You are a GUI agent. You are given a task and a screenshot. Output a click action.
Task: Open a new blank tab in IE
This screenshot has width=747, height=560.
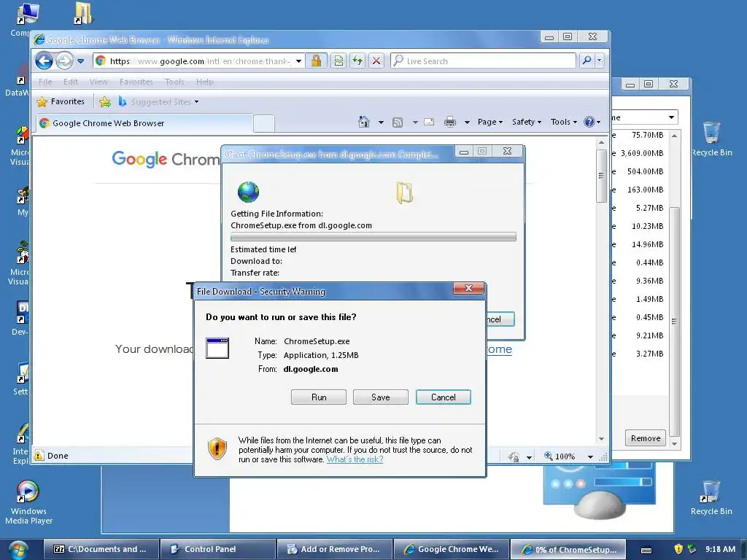click(264, 123)
